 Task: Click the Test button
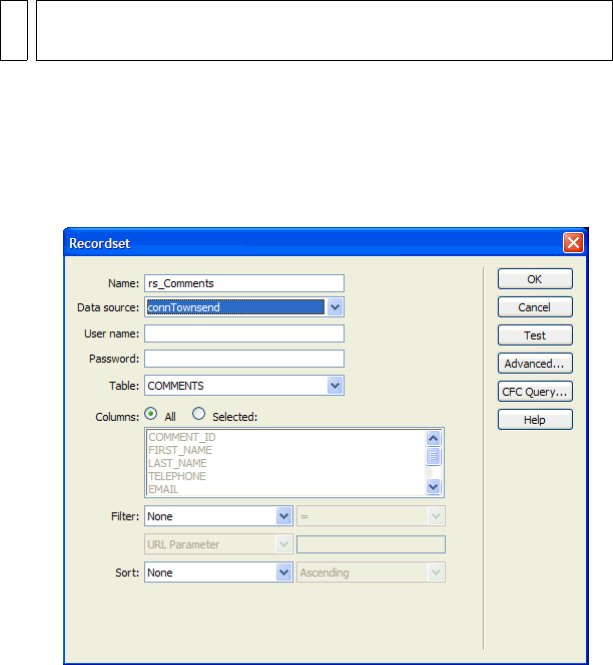[535, 335]
